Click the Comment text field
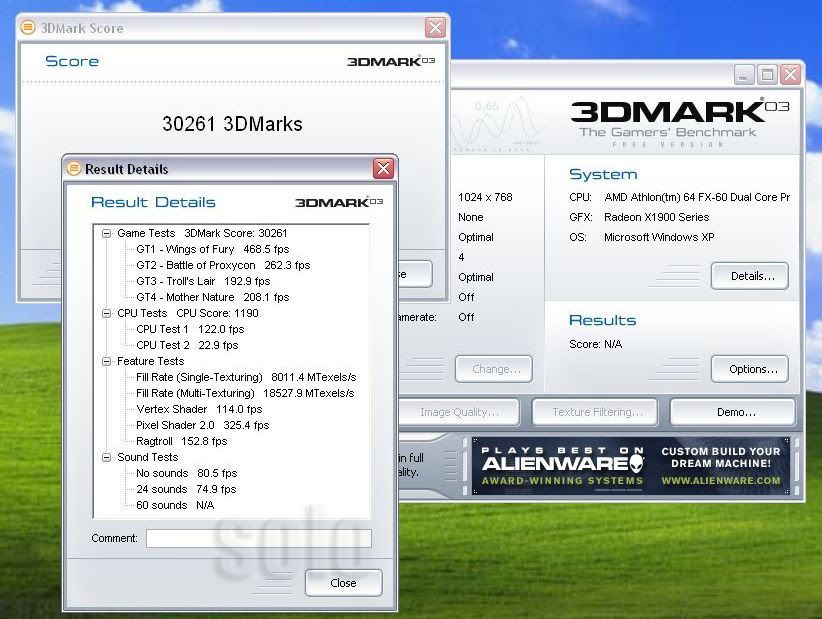 pyautogui.click(x=259, y=538)
